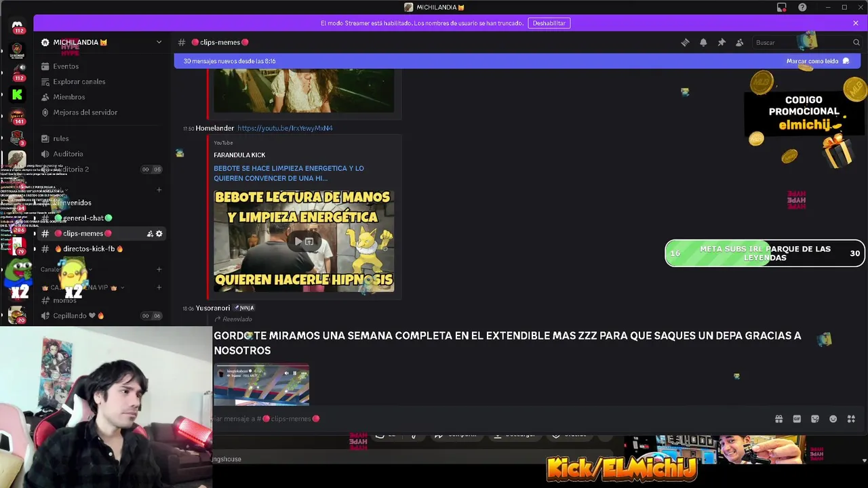This screenshot has width=868, height=488.
Task: Open embed in new window icon
Action: [x=309, y=241]
